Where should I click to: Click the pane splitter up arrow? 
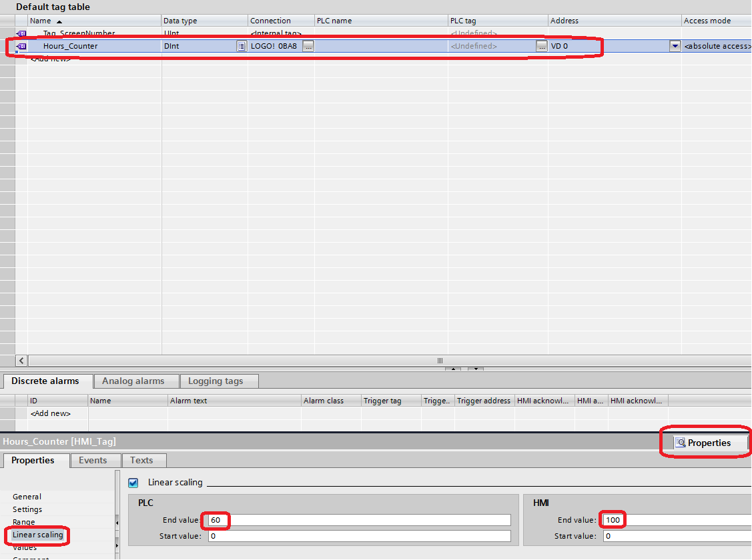(453, 369)
